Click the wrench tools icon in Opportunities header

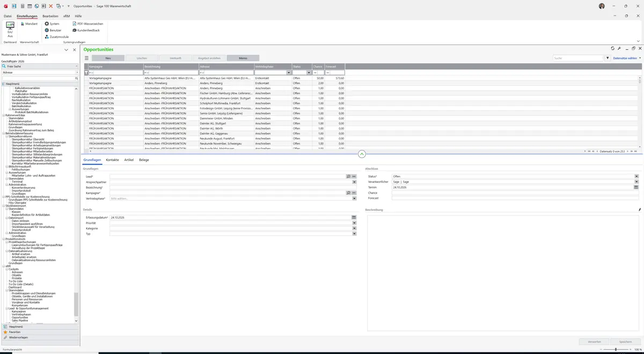point(619,48)
